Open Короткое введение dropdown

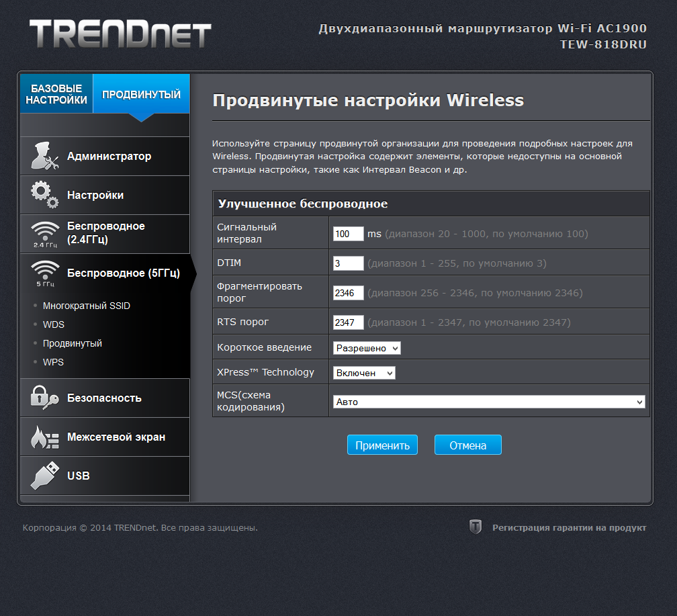[367, 348]
